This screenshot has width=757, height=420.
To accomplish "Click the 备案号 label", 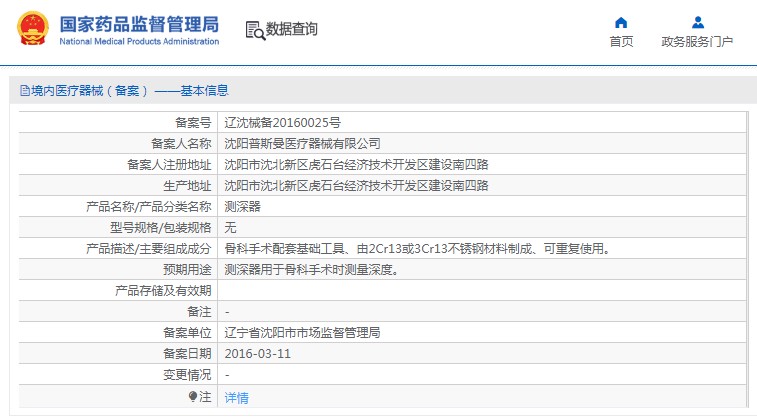I will pos(193,123).
